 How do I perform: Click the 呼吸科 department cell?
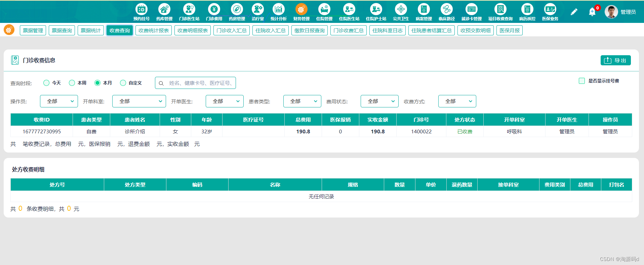514,131
